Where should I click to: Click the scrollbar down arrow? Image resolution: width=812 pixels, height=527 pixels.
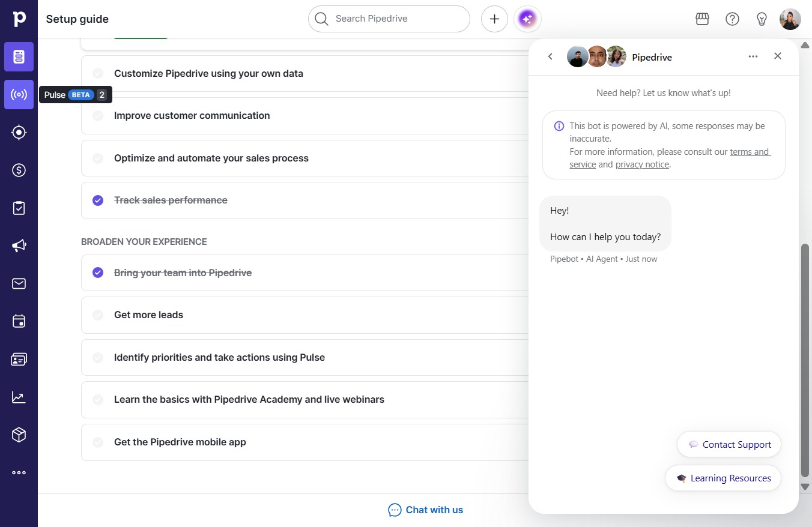coord(805,486)
